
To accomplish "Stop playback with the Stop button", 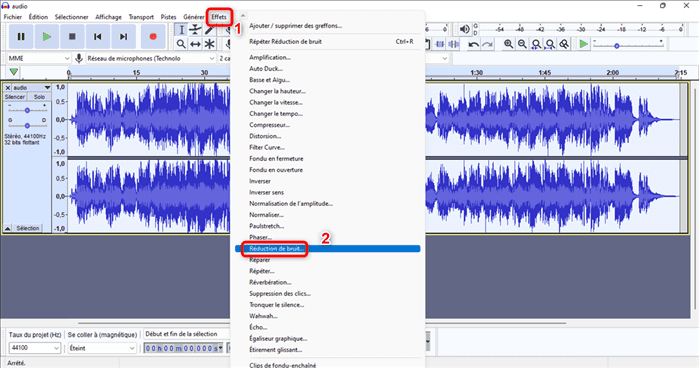I will [72, 37].
